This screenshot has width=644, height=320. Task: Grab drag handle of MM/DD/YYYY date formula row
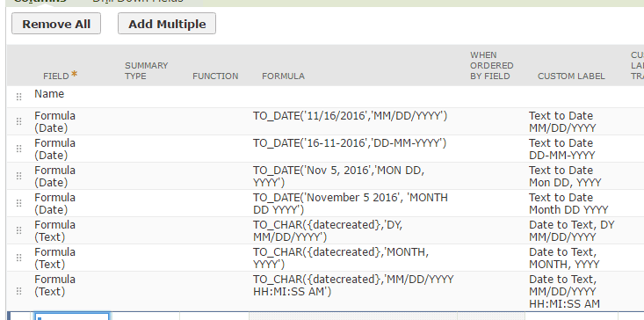[19, 121]
